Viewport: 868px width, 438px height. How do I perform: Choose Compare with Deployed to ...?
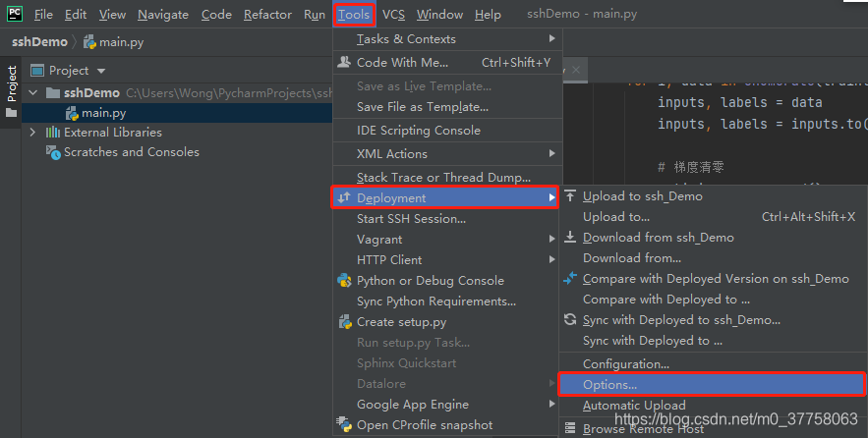713,300
